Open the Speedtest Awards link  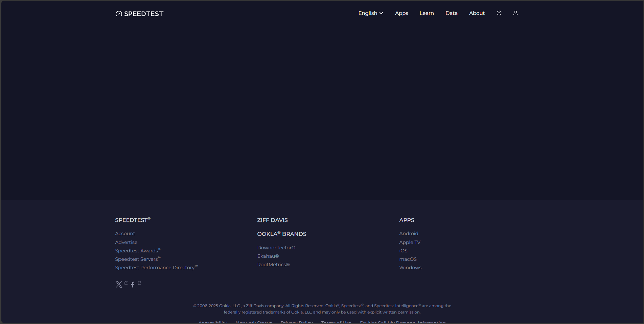(138, 251)
